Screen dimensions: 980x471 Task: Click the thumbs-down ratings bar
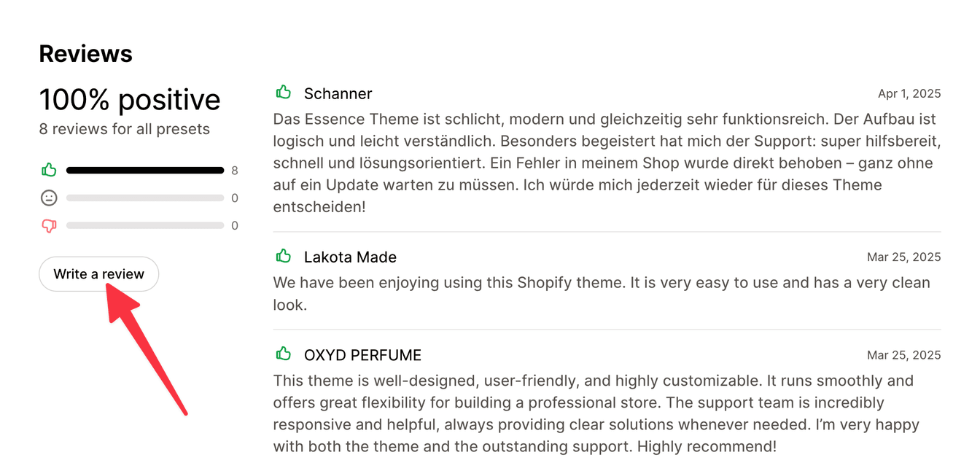pos(144,225)
